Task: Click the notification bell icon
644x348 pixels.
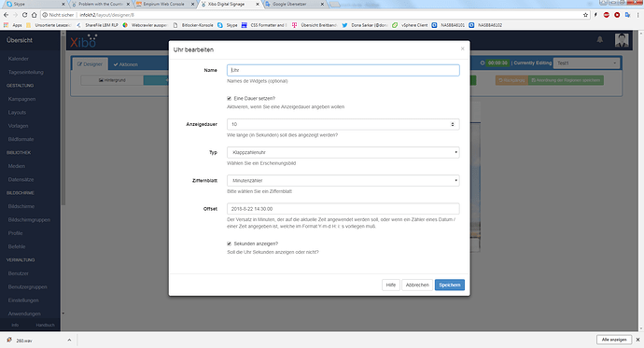Action: (x=599, y=39)
